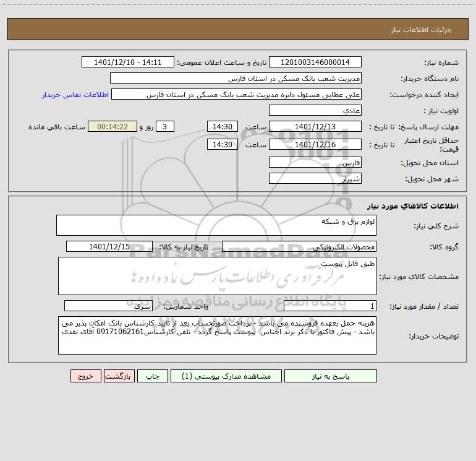Image resolution: width=476 pixels, height=461 pixels.
Task: Click the 14:30 time field beside 1401/12/13
Action: 222,126
